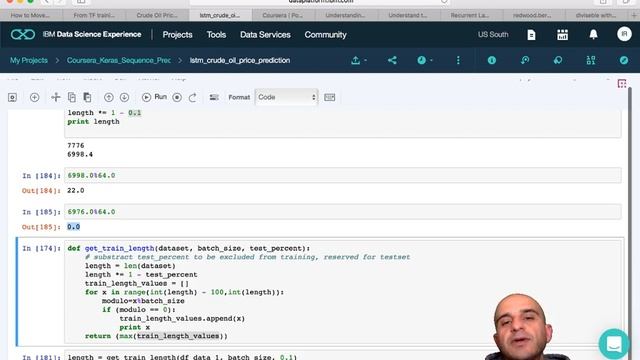Switch to 'From TF traini...' browser tab

pyautogui.click(x=95, y=16)
